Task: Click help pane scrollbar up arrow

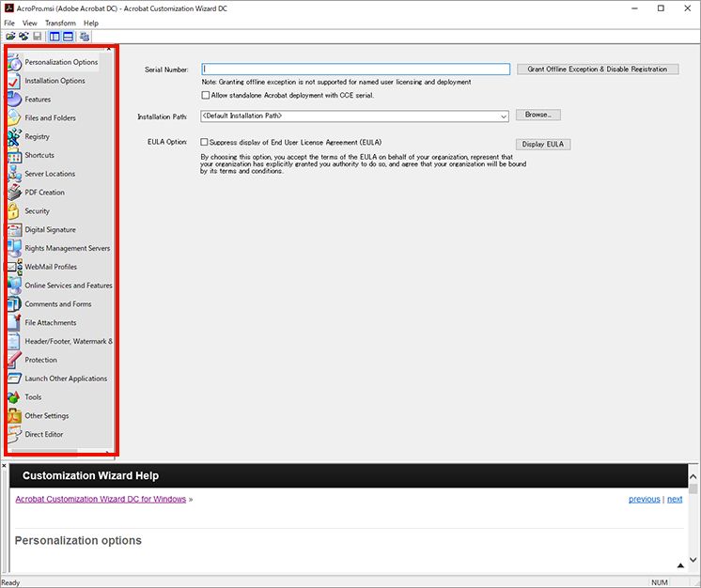Action: coord(693,477)
